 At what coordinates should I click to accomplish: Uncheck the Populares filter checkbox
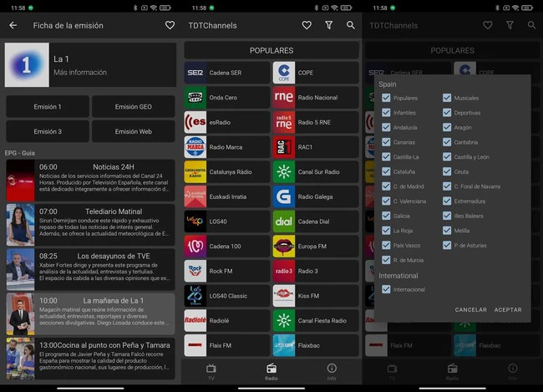click(x=386, y=98)
